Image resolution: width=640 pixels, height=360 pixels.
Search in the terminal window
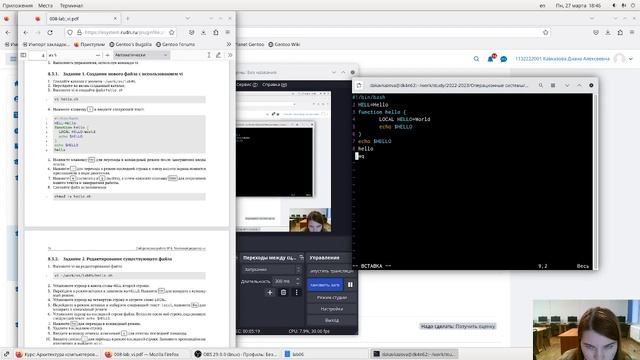pos(540,85)
